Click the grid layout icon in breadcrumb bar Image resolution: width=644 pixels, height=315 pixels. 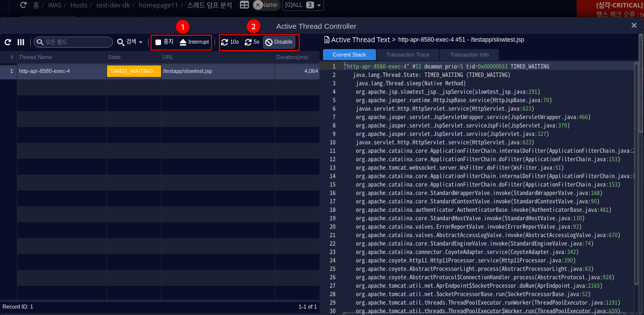coord(244,5)
